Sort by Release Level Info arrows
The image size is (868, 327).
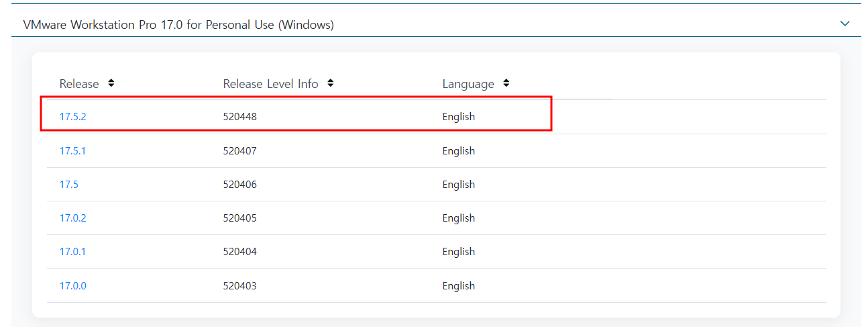click(x=331, y=83)
